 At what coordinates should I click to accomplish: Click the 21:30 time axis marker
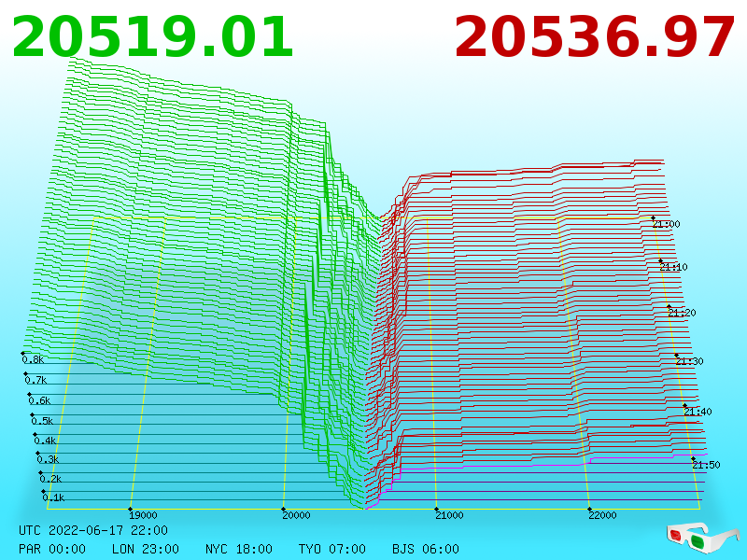click(689, 361)
